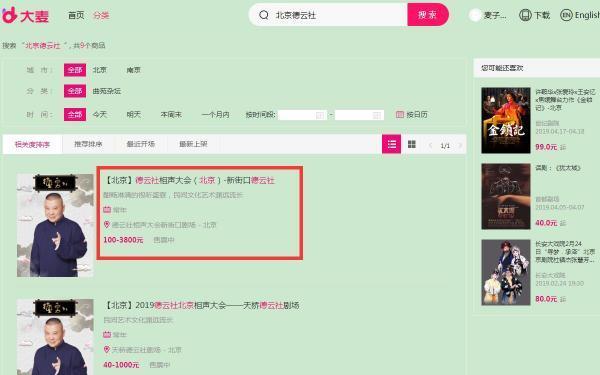Click the 按日历 calendar icon
The width and height of the screenshot is (600, 375).
click(400, 114)
